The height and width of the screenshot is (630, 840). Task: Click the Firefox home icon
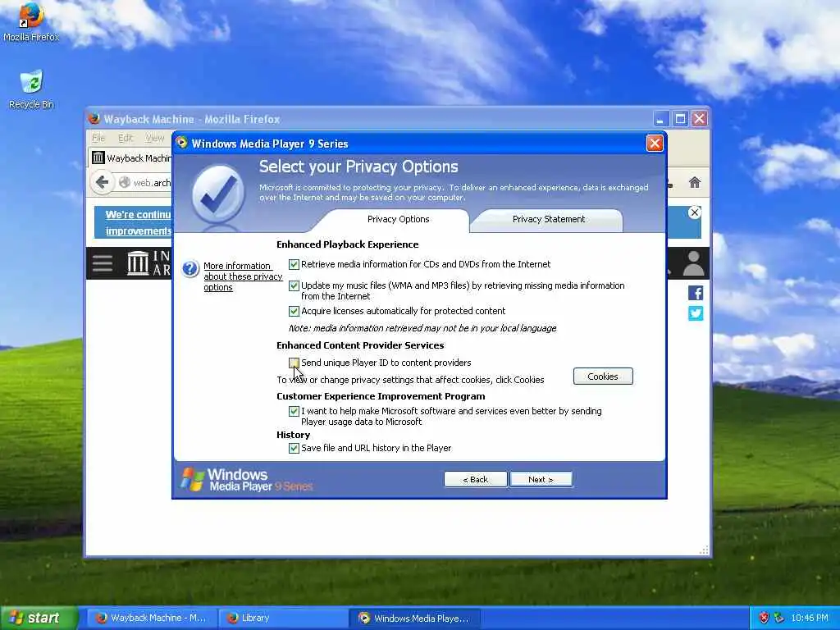click(x=695, y=182)
